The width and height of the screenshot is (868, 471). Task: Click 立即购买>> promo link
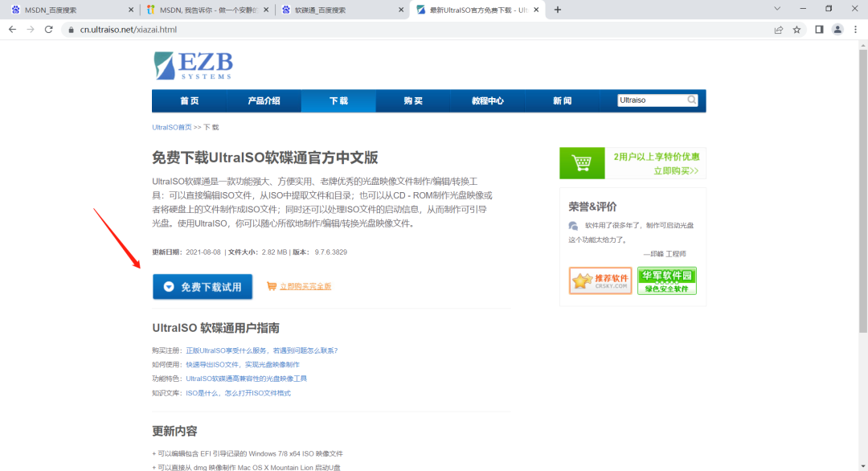point(676,171)
